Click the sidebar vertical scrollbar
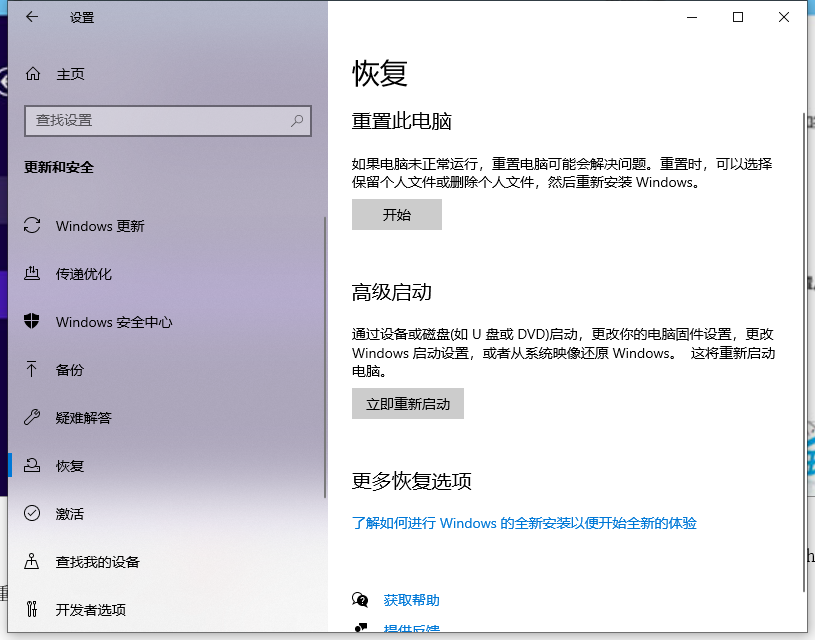 click(324, 360)
